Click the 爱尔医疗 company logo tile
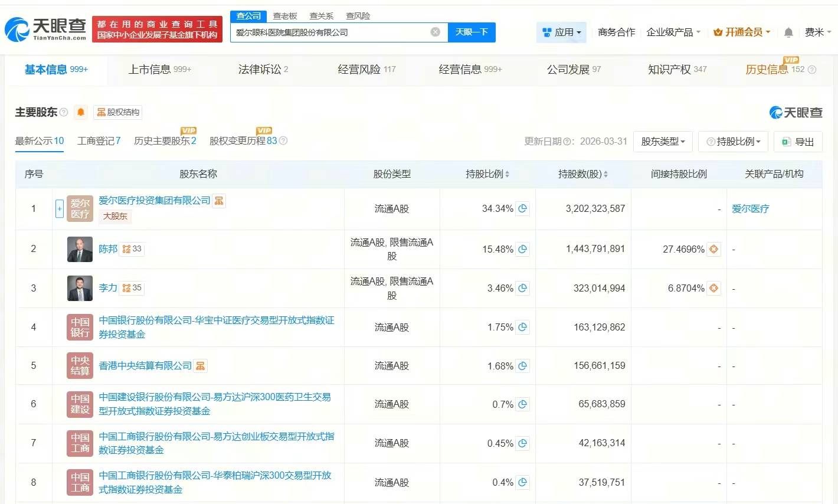This screenshot has height=504, width=838. pos(80,208)
